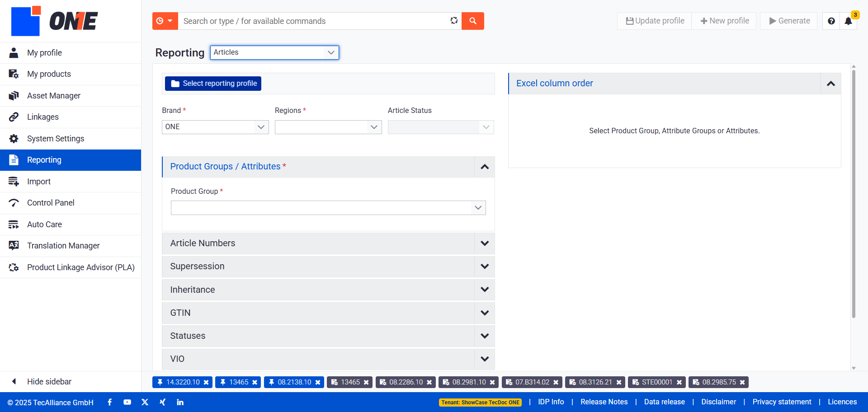The height and width of the screenshot is (412, 868).
Task: Open Translation Manager in sidebar
Action: point(71,246)
